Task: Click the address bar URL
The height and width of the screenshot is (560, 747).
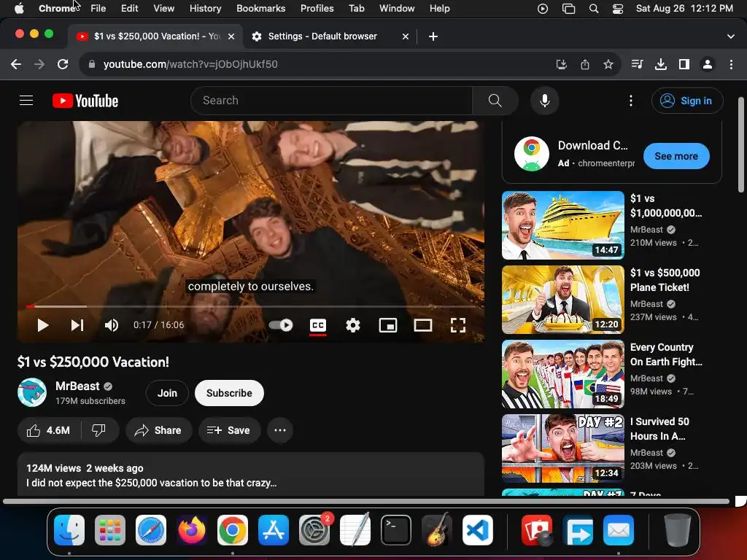Action: coord(190,64)
